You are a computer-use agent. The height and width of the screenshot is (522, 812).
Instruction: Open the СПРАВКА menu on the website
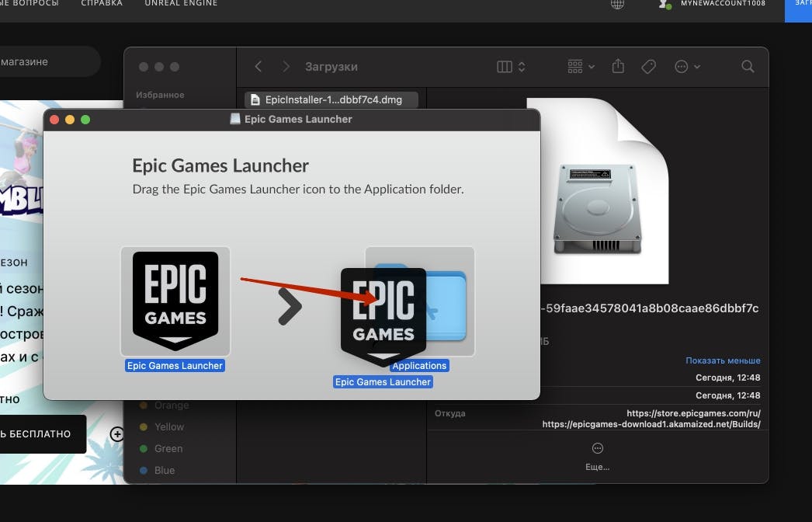tap(102, 3)
